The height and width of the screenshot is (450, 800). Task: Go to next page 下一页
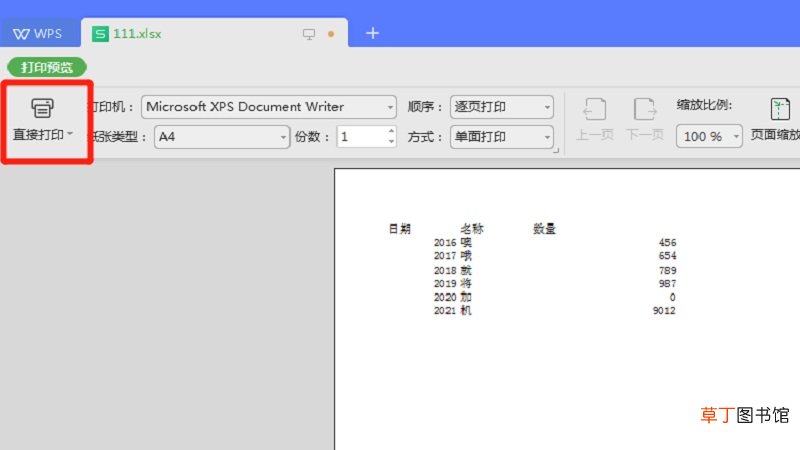click(x=645, y=120)
